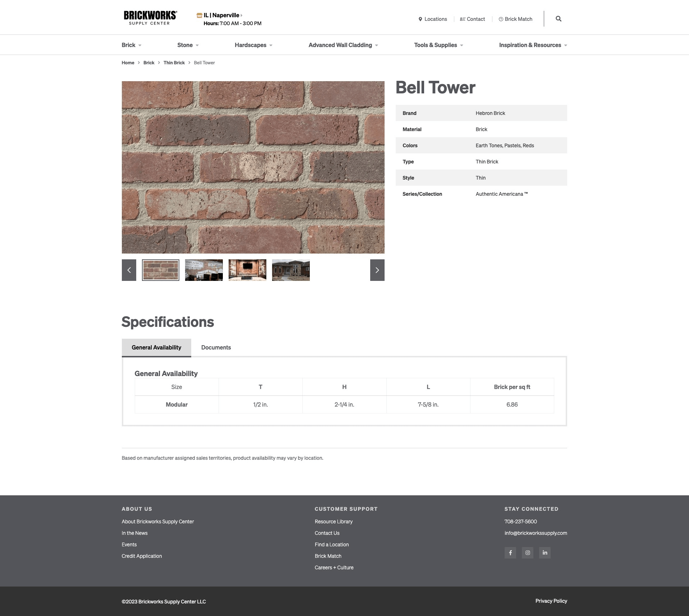The width and height of the screenshot is (689, 616).
Task: Click the 2-1/4 in. height cell
Action: 344,404
